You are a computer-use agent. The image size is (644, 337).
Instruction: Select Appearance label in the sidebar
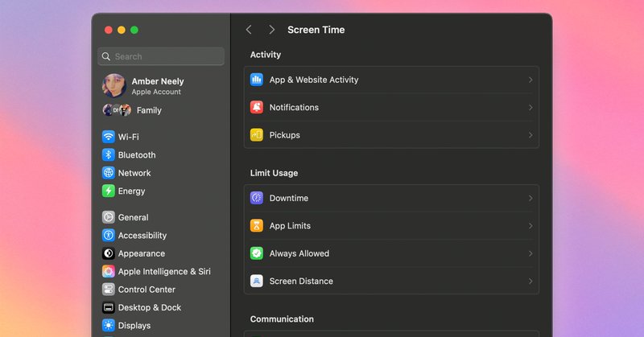(142, 253)
